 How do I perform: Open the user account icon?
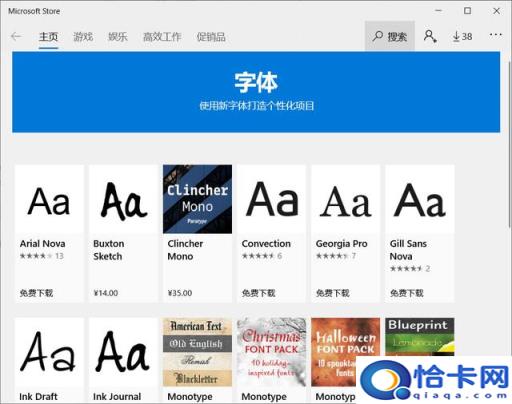click(430, 36)
